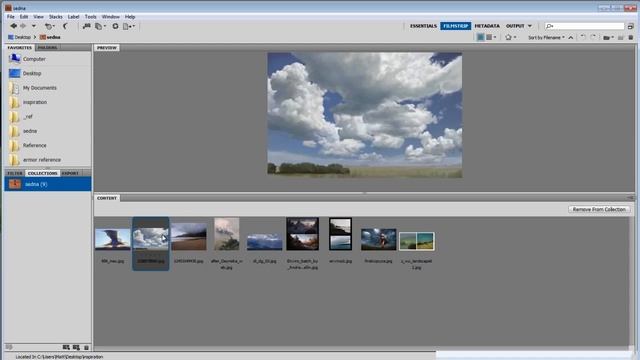Click the CONTENT panel tab
The image size is (640, 360).
coord(107,198)
